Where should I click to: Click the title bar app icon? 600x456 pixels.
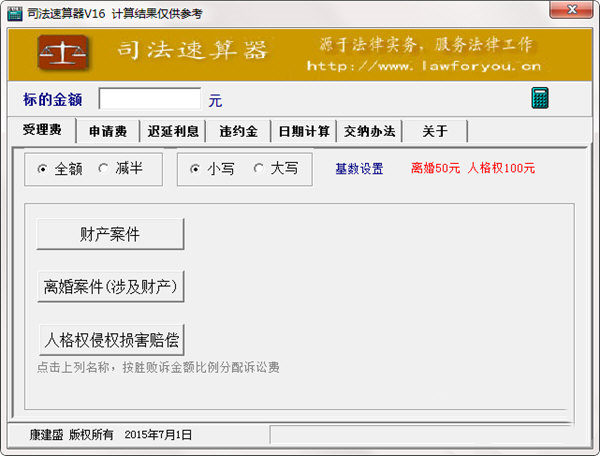pos(15,13)
